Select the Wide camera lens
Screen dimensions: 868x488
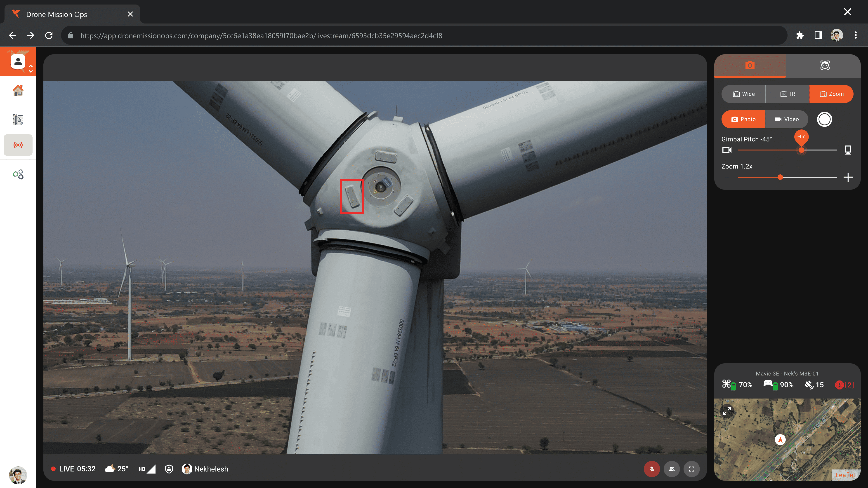click(743, 94)
